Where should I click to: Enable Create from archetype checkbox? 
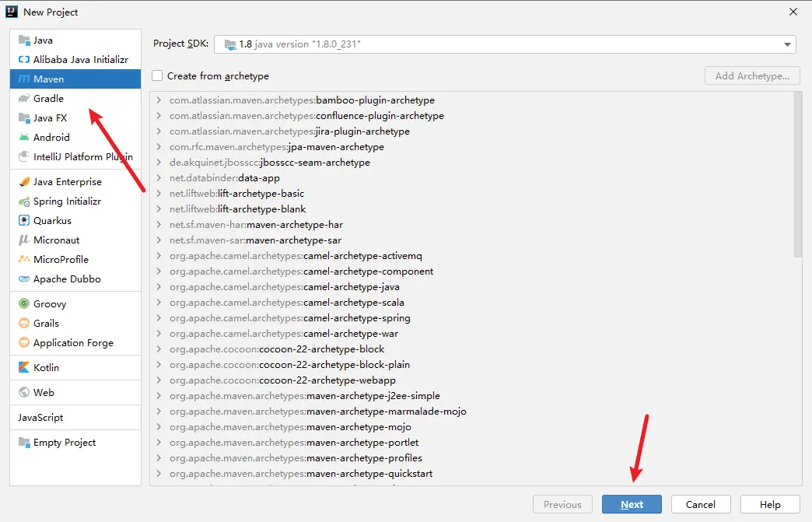157,75
